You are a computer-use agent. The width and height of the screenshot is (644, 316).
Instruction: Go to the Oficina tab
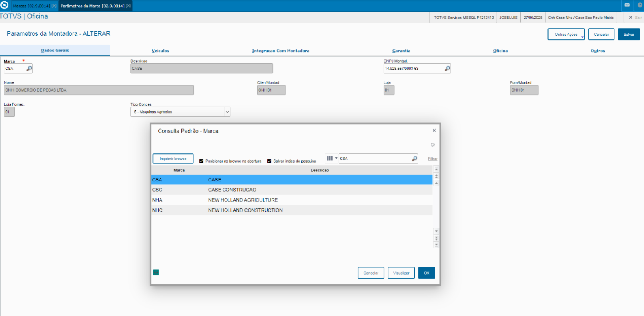point(500,51)
